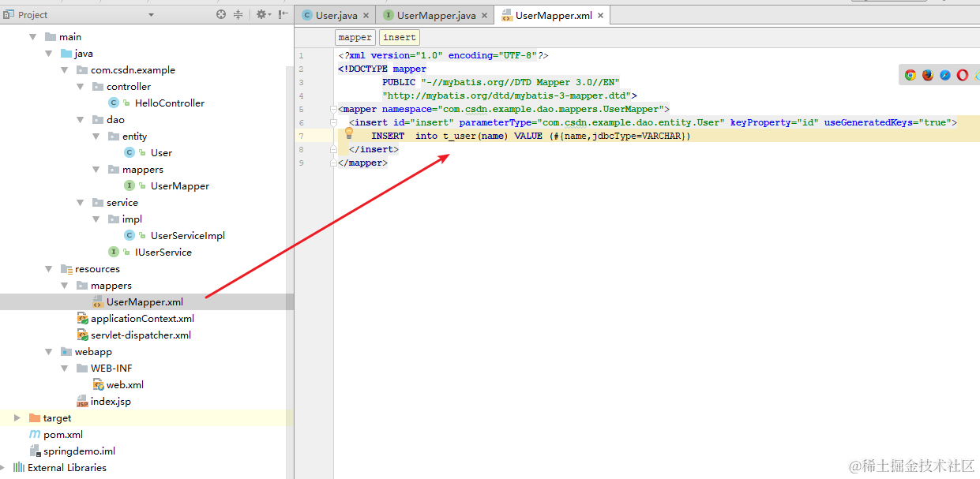
Task: Collapse the dao package
Action: [81, 119]
